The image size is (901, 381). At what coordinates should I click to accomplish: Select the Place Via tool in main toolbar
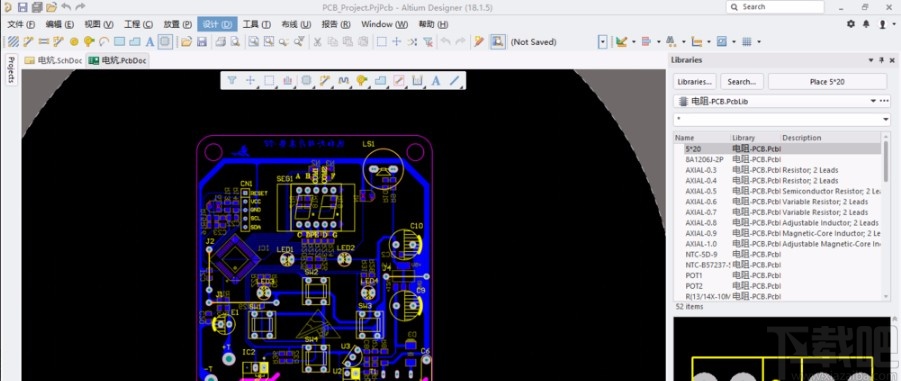tap(88, 41)
